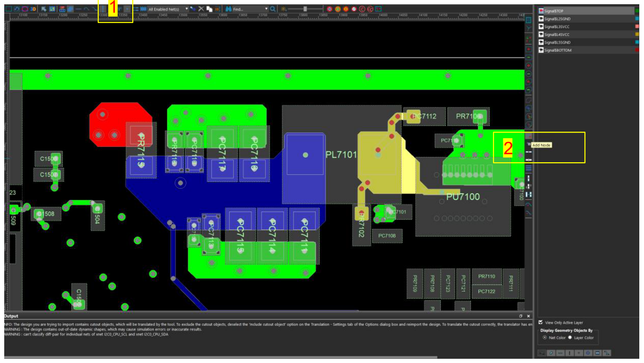Click the green minus circle tool icon
The width and height of the screenshot is (644, 363).
(529, 74)
